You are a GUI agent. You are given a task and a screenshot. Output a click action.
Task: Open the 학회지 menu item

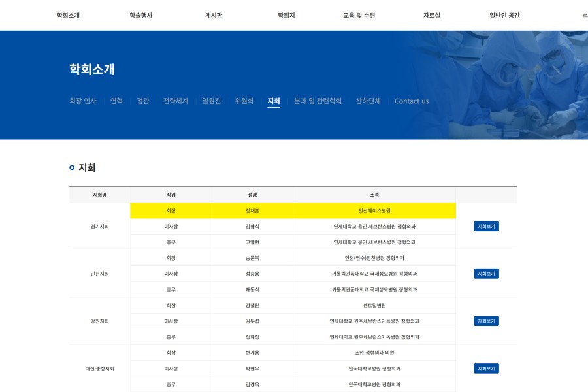point(286,16)
